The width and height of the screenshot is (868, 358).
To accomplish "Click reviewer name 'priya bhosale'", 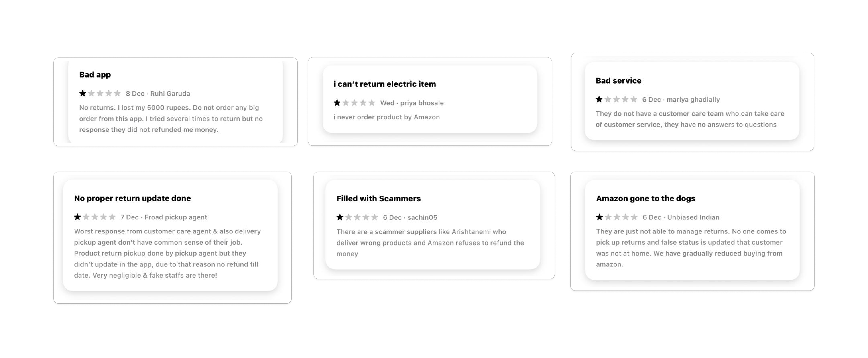I will pyautogui.click(x=422, y=103).
